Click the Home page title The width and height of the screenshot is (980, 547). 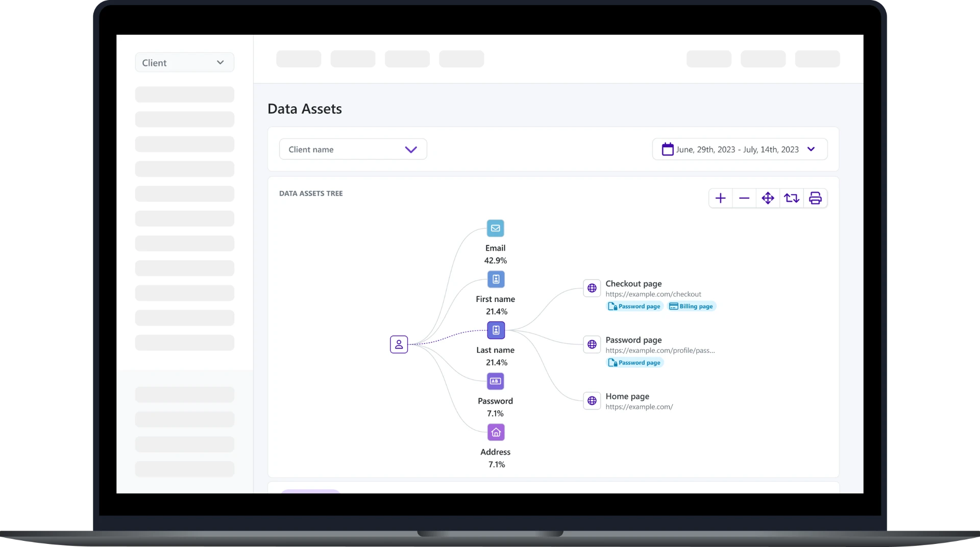pyautogui.click(x=627, y=396)
